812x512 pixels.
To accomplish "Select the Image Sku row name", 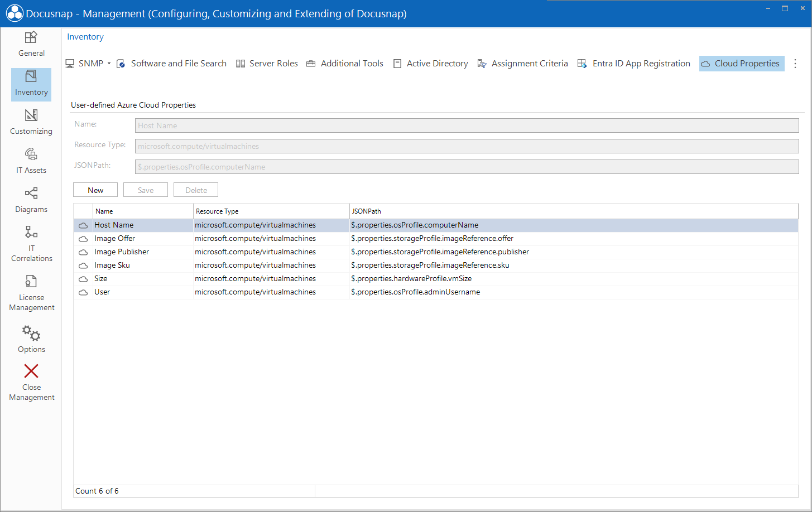I will click(x=112, y=265).
